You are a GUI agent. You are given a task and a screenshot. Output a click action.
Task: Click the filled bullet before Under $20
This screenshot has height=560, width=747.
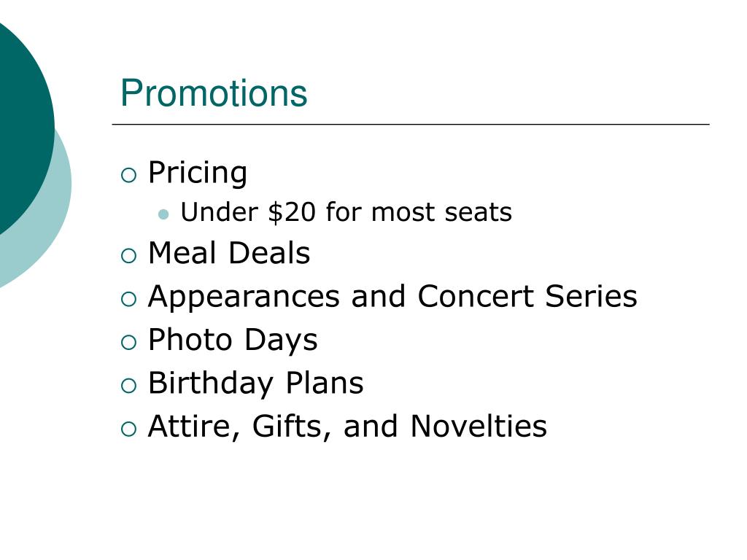[163, 214]
